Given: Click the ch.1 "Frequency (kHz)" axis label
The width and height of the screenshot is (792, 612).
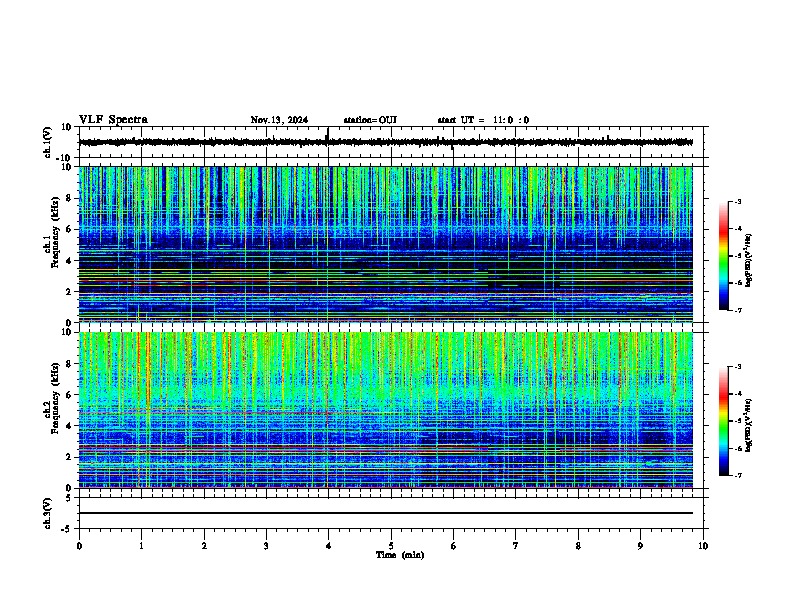Looking at the screenshot, I should [x=55, y=232].
